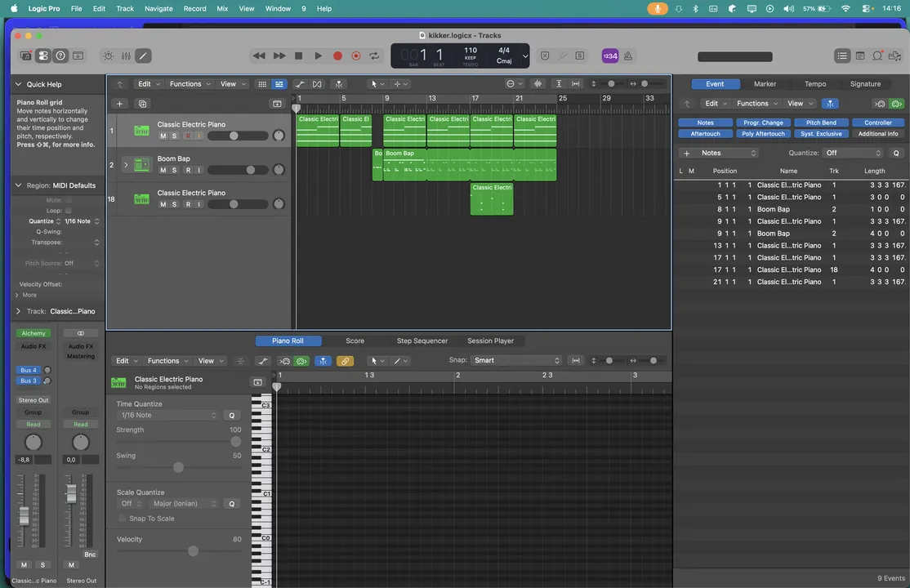Expand the Boom Bap track stack
Viewport: 910px width, 588px height.
click(x=126, y=165)
